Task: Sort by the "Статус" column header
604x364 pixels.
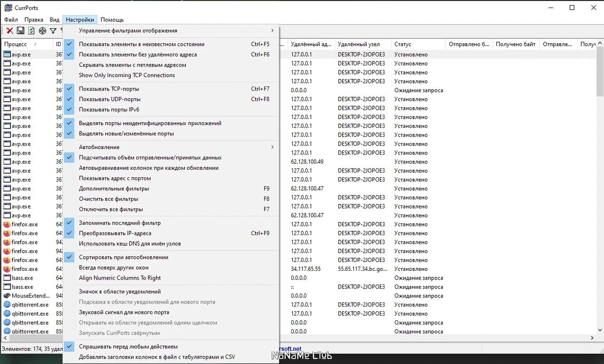Action: pyautogui.click(x=419, y=44)
